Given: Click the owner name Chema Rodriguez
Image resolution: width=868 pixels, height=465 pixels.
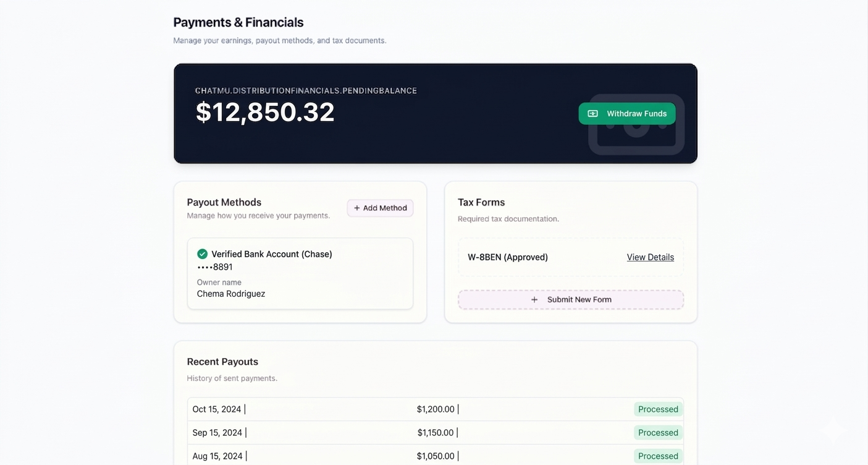Looking at the screenshot, I should click(230, 293).
